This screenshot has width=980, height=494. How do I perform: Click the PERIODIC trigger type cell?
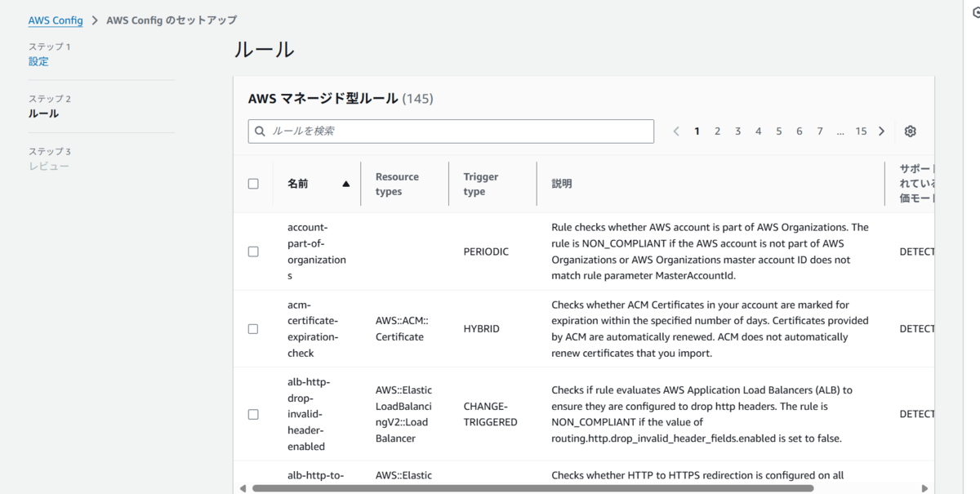click(x=486, y=251)
